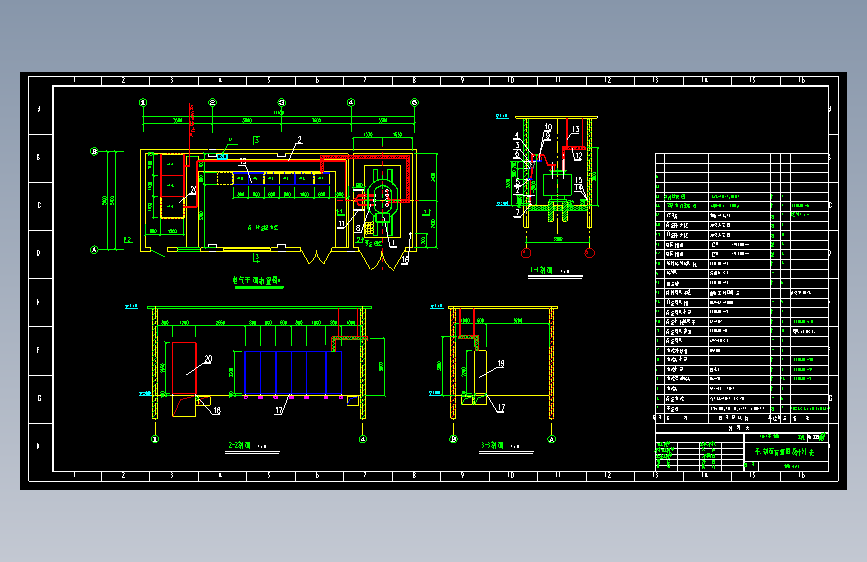867x562 pixels.
Task: Click callout number 1 beside the transformer plan
Action: 393,242
